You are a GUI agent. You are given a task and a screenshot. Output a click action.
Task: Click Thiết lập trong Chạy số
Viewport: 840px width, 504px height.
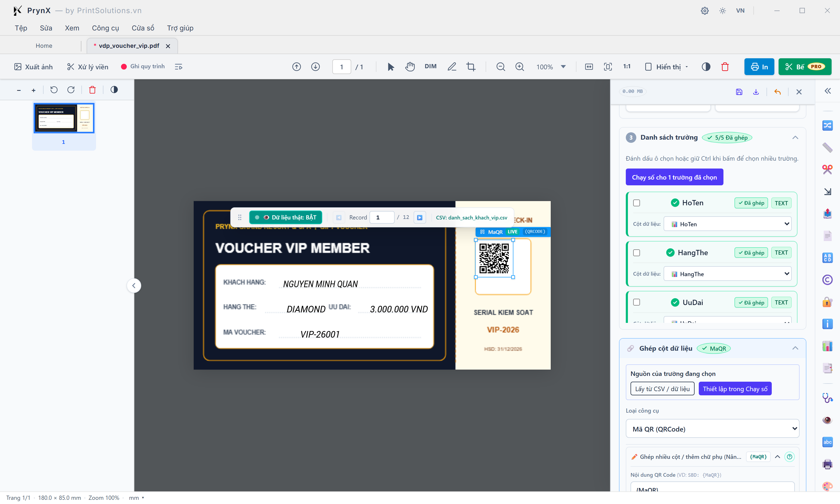tap(735, 389)
